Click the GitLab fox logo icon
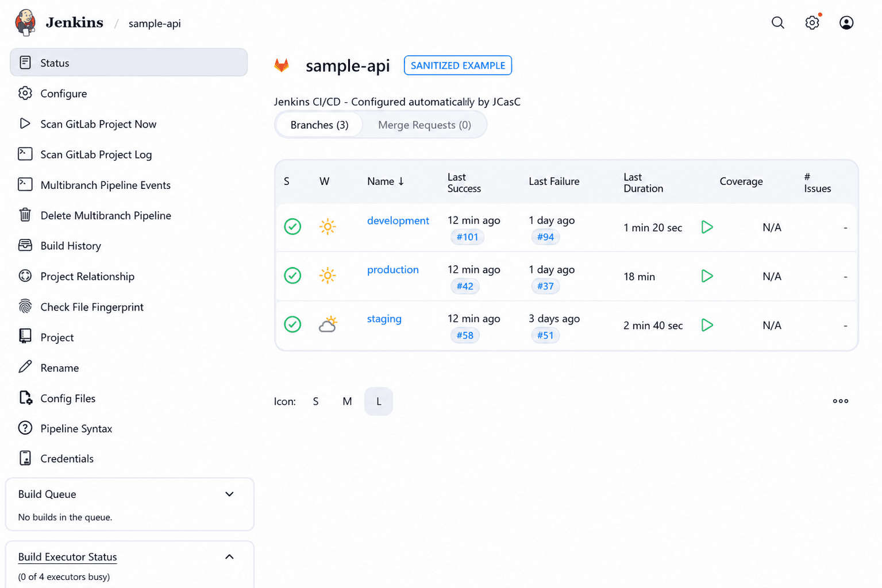Image resolution: width=882 pixels, height=588 pixels. pyautogui.click(x=282, y=65)
